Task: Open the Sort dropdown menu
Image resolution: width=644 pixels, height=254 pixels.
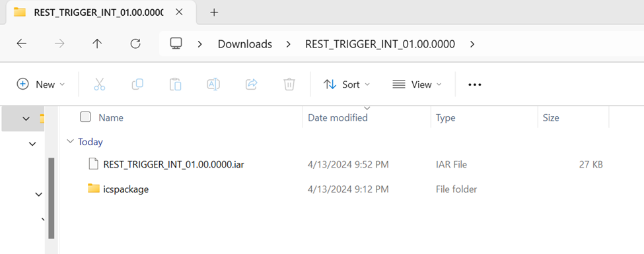Action: pos(347,84)
